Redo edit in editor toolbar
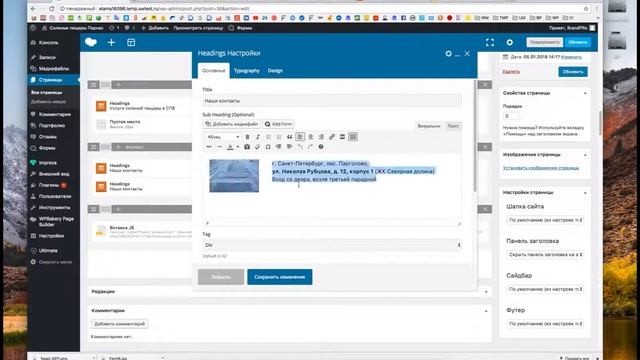 (x=311, y=147)
